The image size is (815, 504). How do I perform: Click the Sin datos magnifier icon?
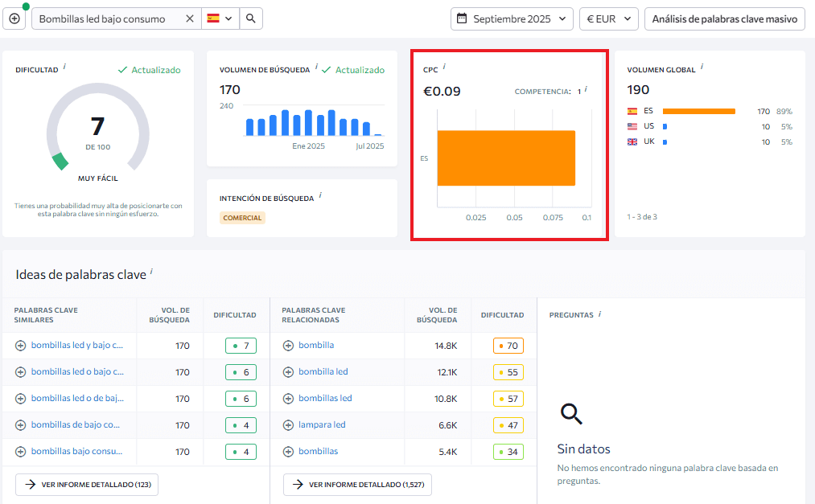571,414
